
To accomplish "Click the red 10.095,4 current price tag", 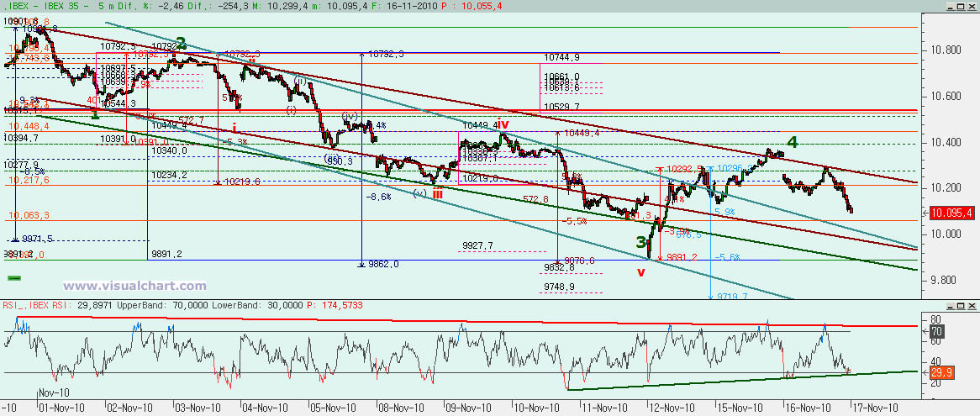I will [954, 213].
